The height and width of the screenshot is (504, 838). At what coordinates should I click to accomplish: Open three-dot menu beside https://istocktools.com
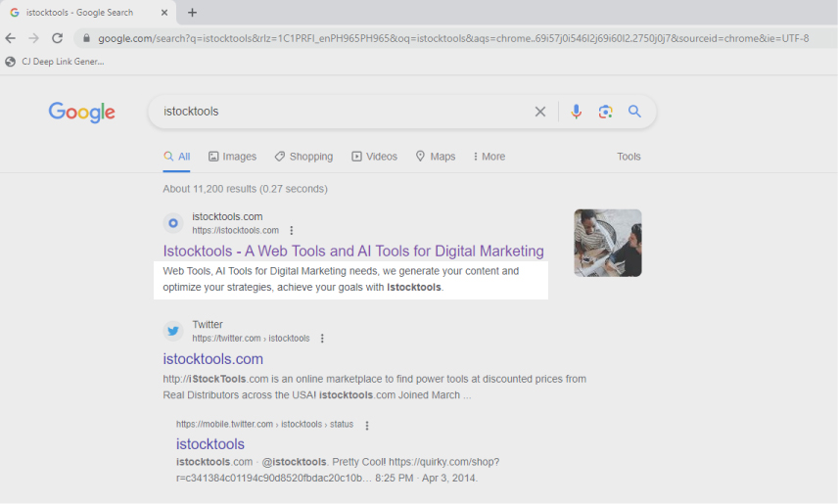pyautogui.click(x=292, y=230)
